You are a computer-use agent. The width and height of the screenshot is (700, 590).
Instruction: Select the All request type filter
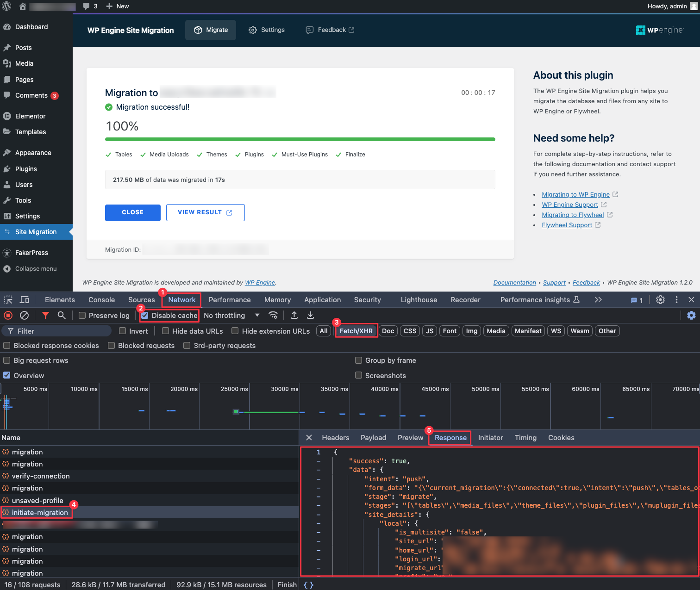click(324, 331)
